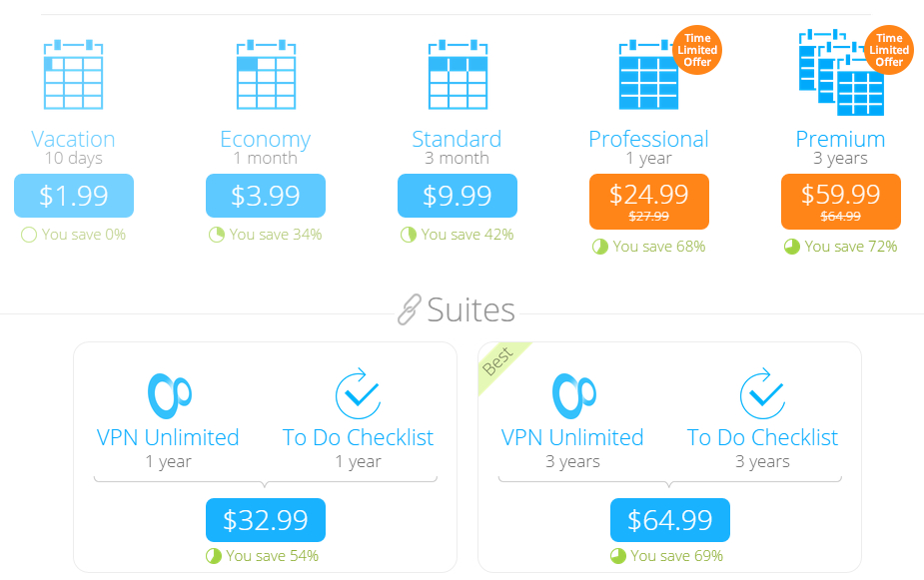The image size is (924, 580).
Task: Buy the 3 years suite for $64.99
Action: tap(670, 520)
